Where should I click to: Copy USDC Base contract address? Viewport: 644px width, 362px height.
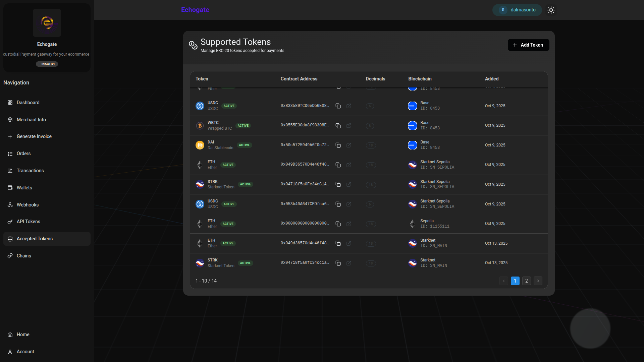(338, 106)
